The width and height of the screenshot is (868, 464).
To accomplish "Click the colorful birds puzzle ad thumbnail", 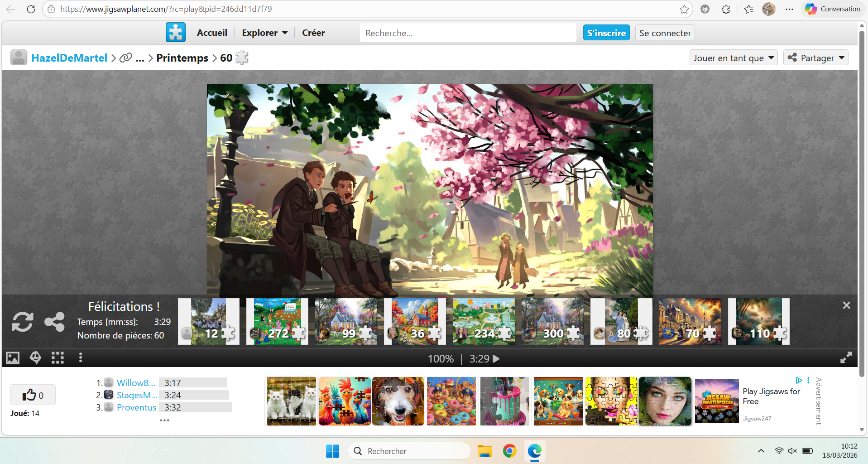I will click(345, 401).
